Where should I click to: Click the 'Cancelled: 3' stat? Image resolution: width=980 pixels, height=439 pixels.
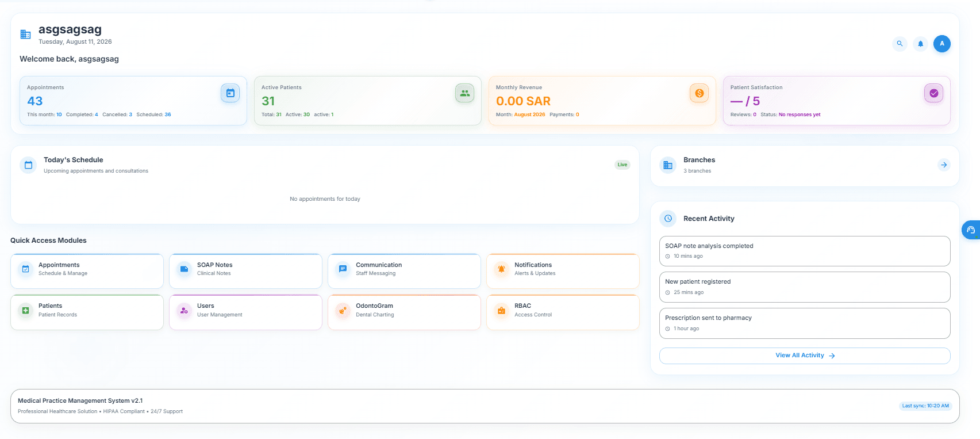coord(117,114)
